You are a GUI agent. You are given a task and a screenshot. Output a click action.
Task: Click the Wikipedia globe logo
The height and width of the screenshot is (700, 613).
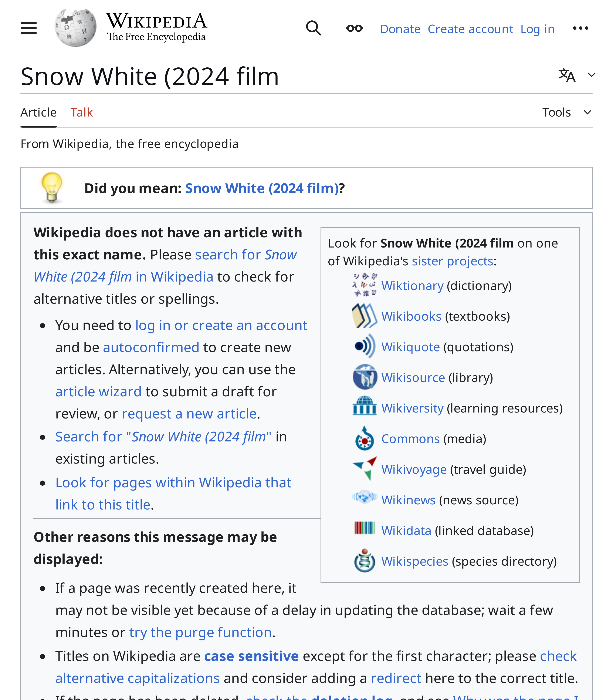76,28
